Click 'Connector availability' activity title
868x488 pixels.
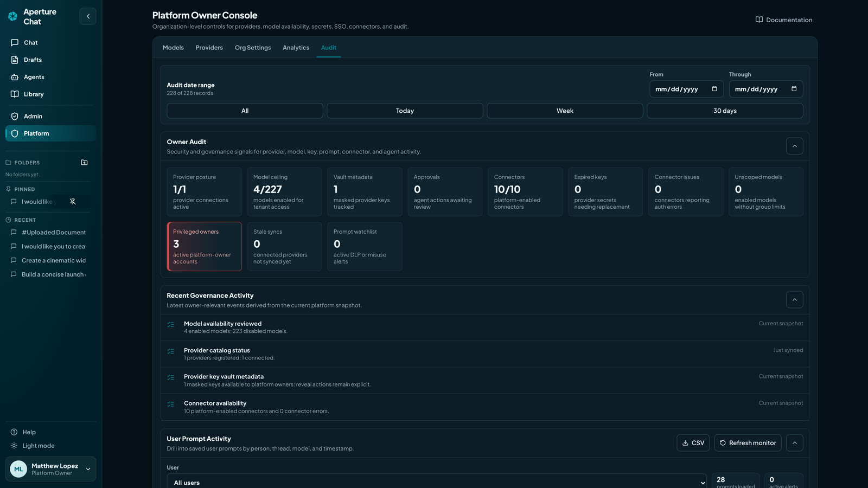(215, 403)
